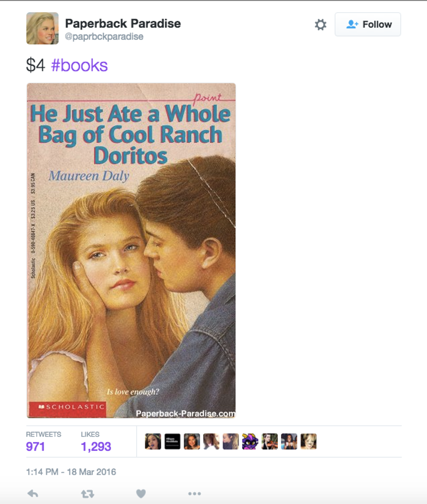This screenshot has height=504, width=427.
Task: Click the last liker avatar in row
Action: 308,441
